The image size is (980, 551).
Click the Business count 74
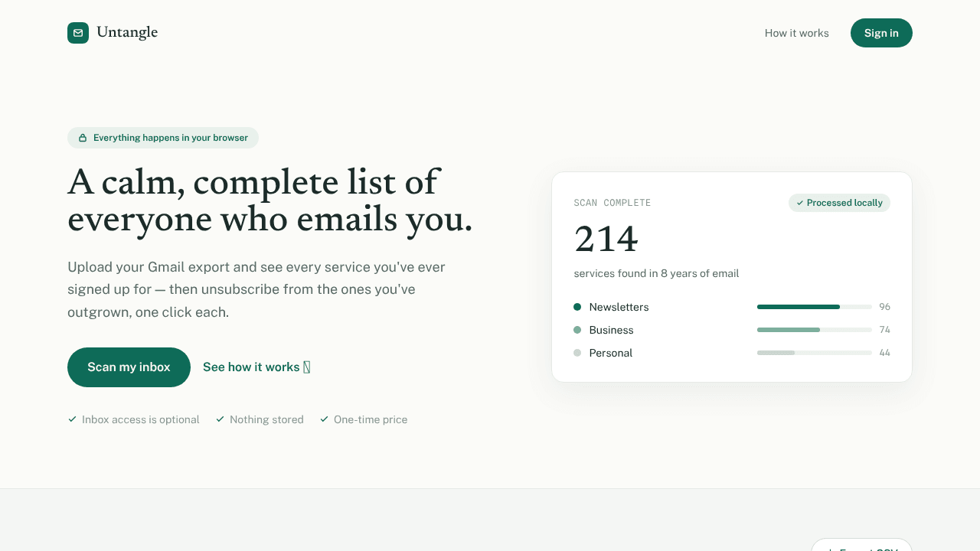884,330
